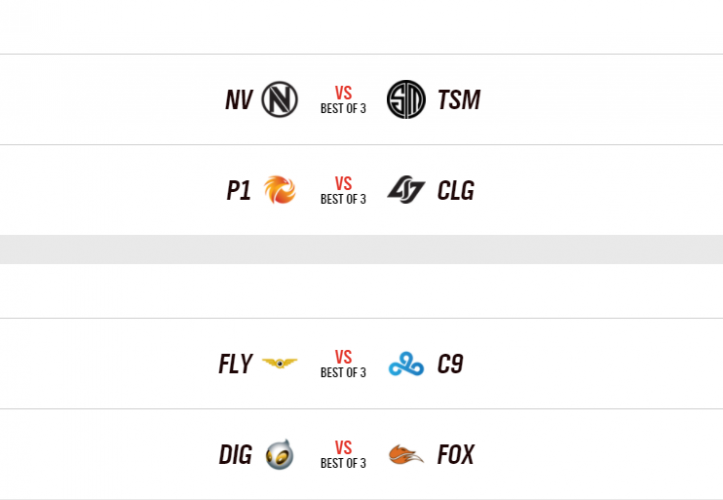Open NV vs TSM best of 3 match
723x500 pixels.
[343, 100]
